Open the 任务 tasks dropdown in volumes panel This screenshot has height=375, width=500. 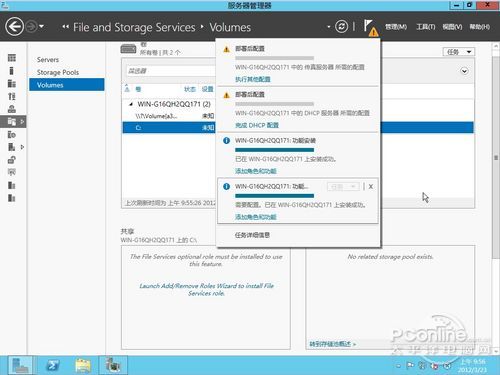click(459, 52)
